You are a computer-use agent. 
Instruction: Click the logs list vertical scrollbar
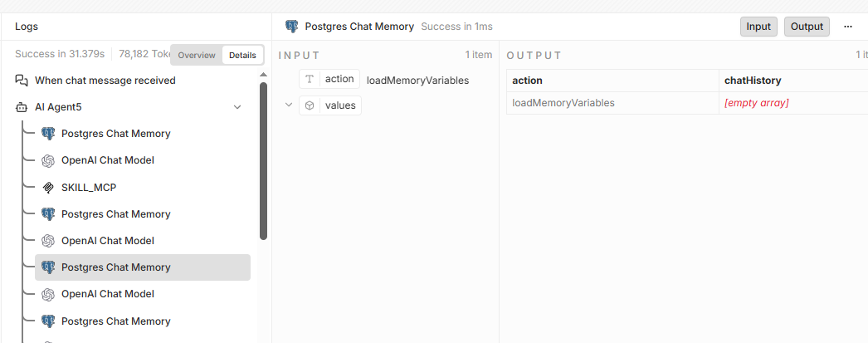tap(263, 158)
